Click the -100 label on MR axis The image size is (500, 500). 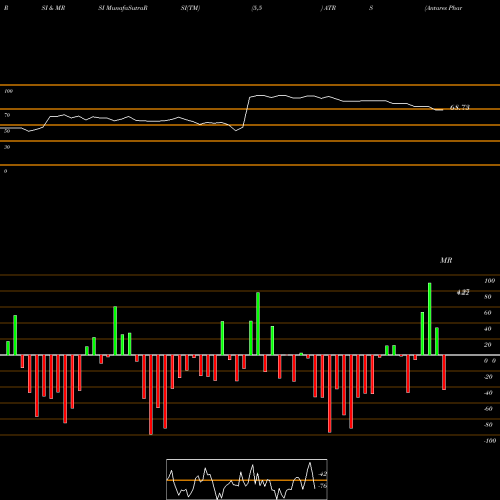pos(490,441)
